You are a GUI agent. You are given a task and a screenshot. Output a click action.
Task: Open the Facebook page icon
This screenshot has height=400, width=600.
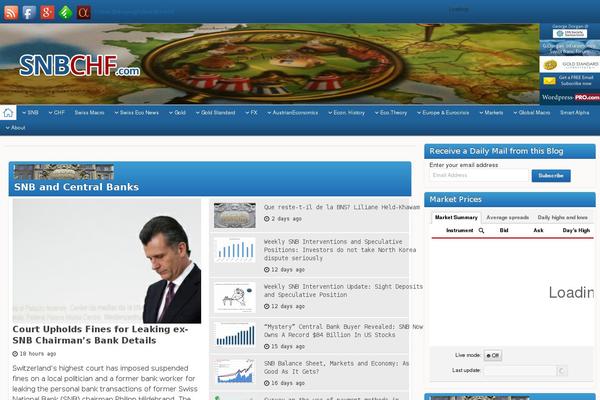29,13
